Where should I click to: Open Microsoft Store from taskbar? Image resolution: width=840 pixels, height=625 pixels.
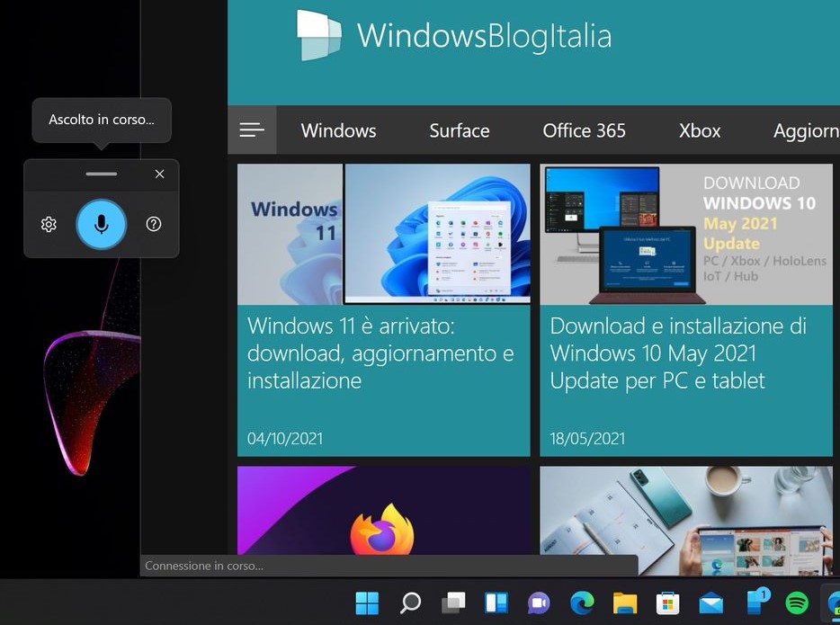tap(668, 603)
